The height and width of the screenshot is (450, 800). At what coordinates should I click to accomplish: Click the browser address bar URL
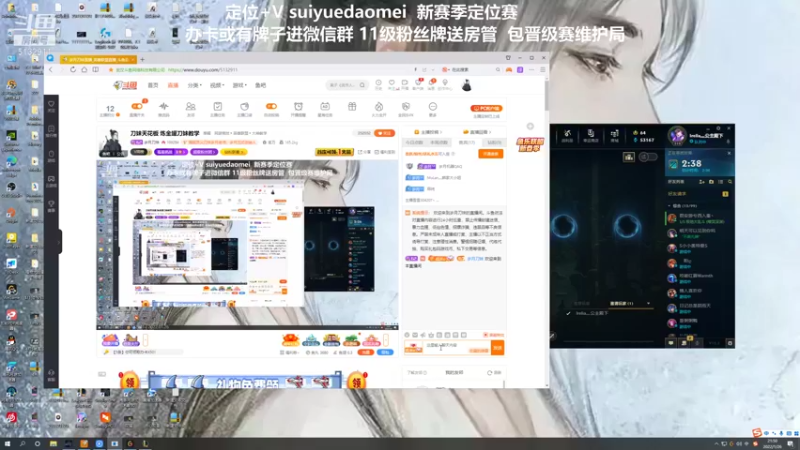pyautogui.click(x=203, y=69)
